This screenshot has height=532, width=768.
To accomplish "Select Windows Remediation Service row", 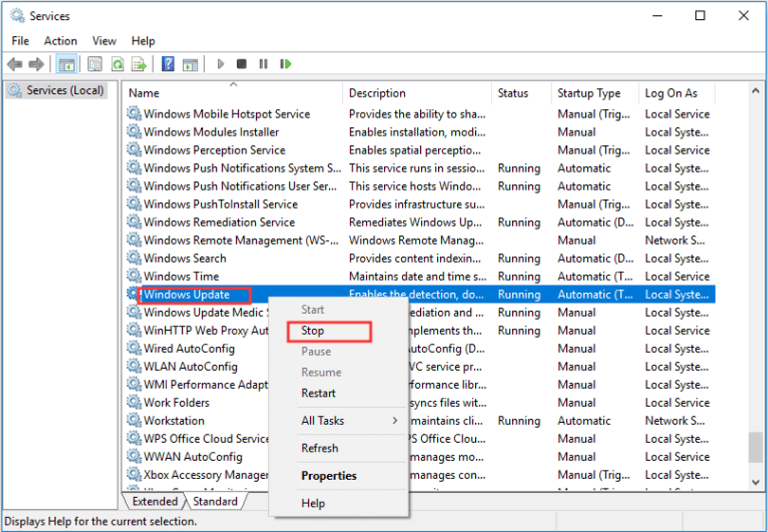I will click(x=420, y=223).
